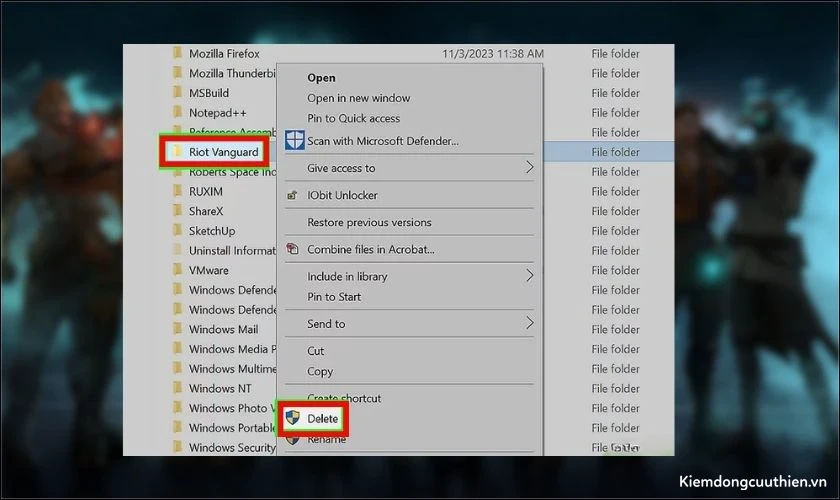The width and height of the screenshot is (840, 500).
Task: Select the Windows Media Player folder
Action: point(232,349)
